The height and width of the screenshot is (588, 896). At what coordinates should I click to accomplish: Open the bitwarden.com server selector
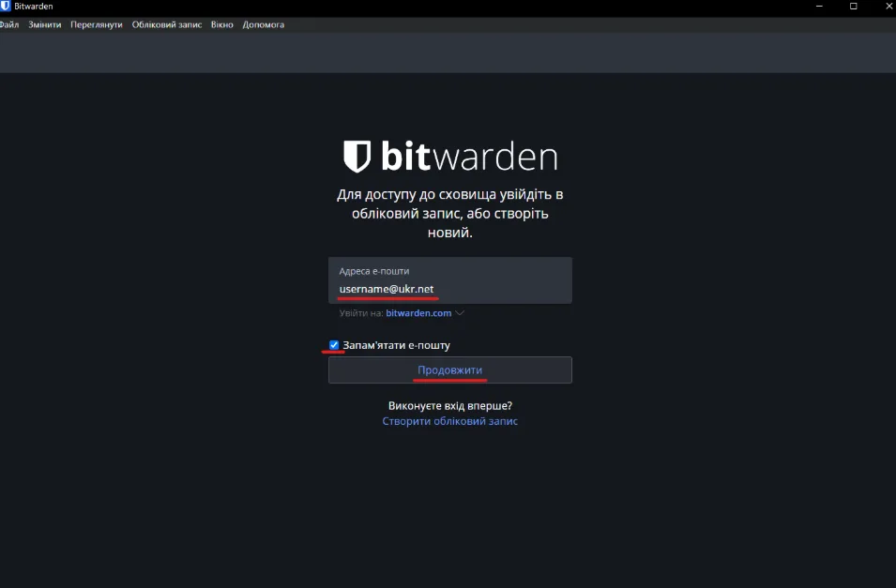pyautogui.click(x=418, y=313)
